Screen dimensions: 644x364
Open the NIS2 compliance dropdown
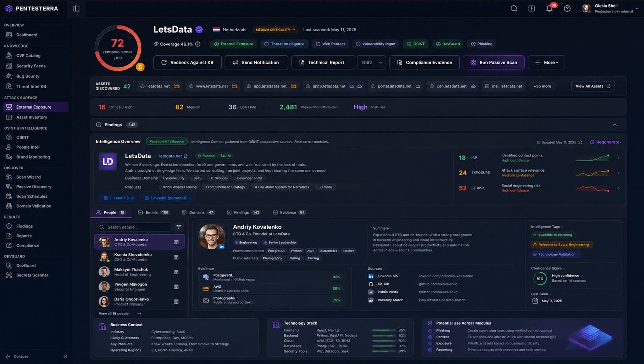(371, 62)
